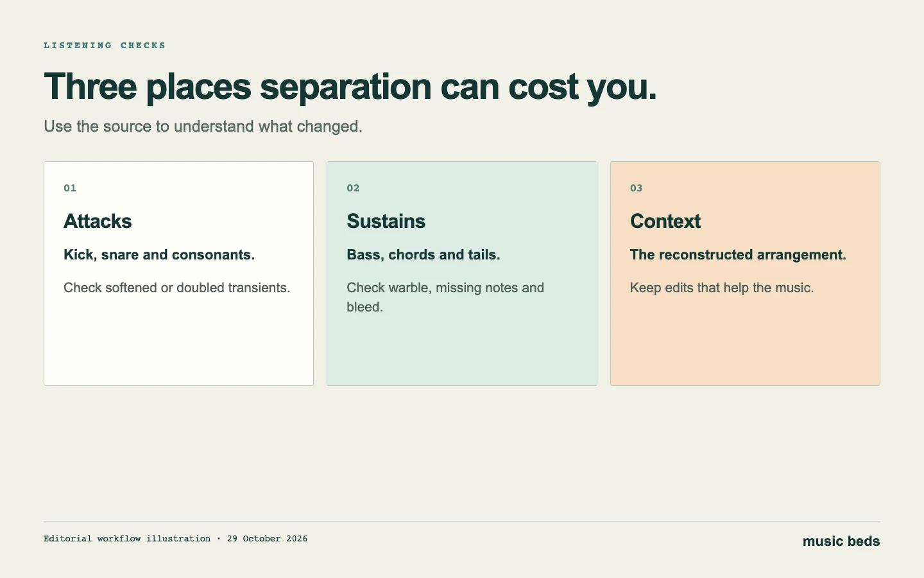This screenshot has height=578, width=924.
Task: Click the Sustains heading
Action: point(386,222)
